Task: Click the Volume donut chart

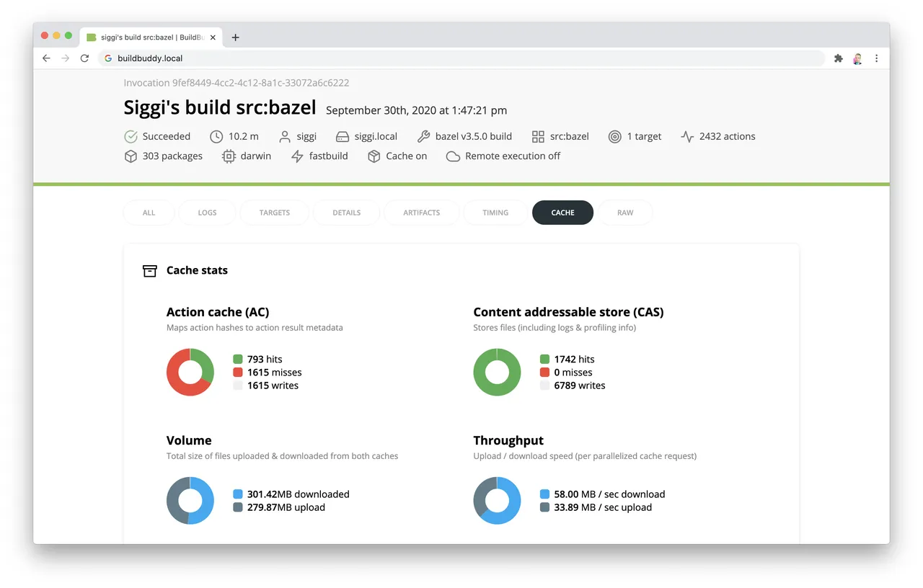Action: click(x=190, y=500)
